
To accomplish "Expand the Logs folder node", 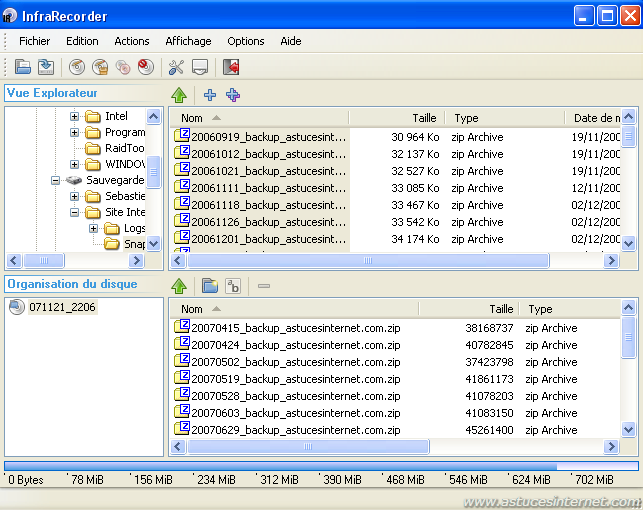I will tap(93, 228).
